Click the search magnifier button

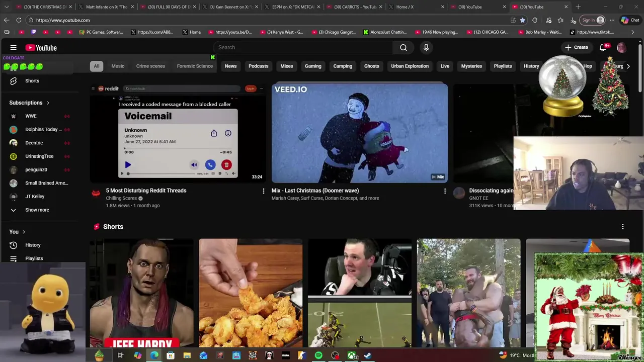coord(404,47)
